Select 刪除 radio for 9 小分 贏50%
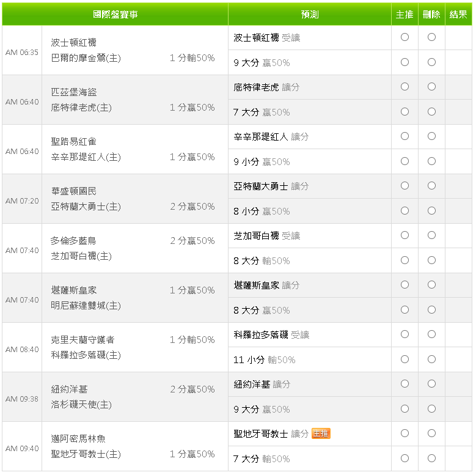Viewport: 476px width, 475px height. click(x=431, y=161)
